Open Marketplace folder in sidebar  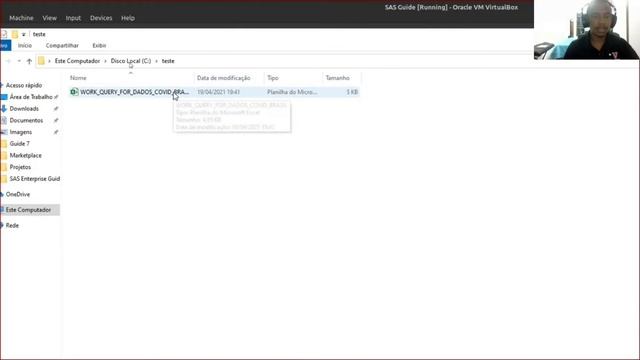25,156
